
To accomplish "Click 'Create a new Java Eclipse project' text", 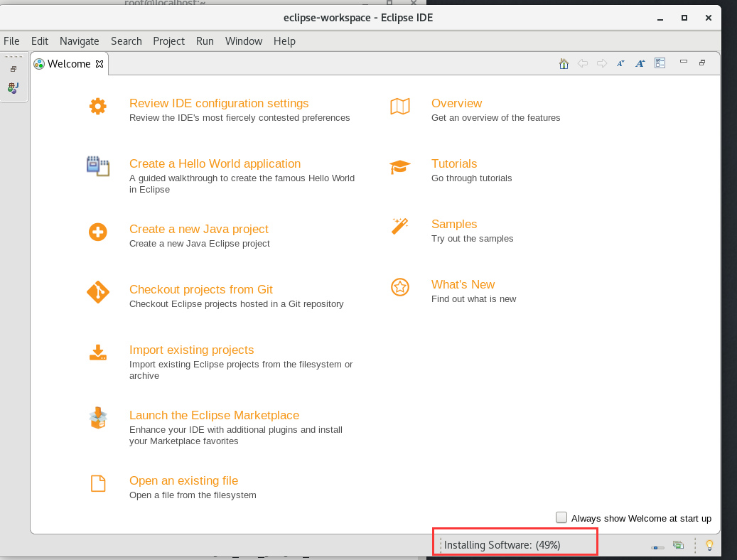I will [199, 244].
